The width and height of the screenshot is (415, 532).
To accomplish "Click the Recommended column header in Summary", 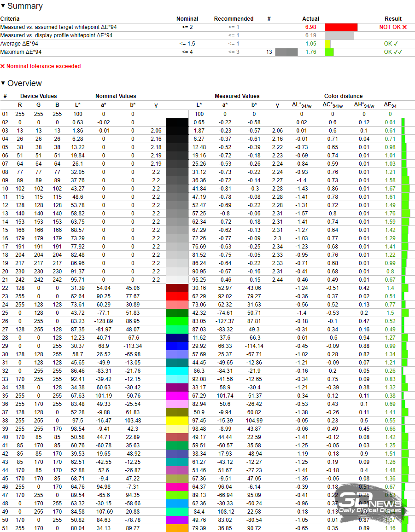I will pos(234,19).
